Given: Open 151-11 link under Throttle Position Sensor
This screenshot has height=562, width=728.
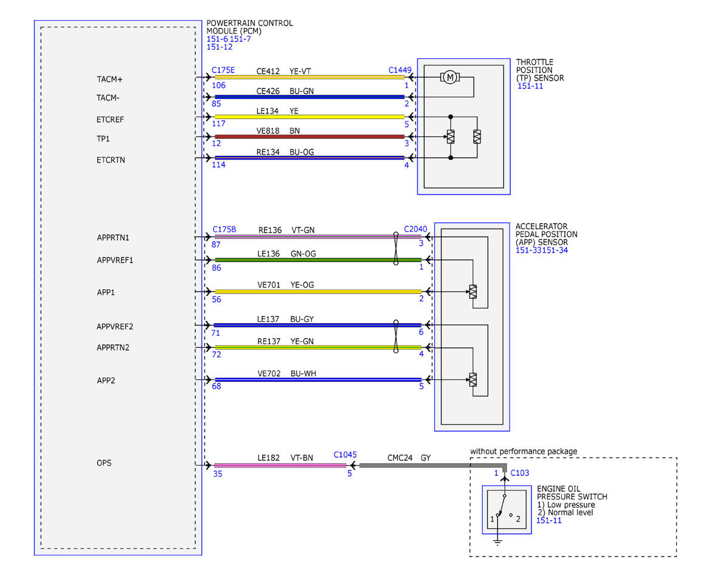Looking at the screenshot, I should tap(530, 86).
